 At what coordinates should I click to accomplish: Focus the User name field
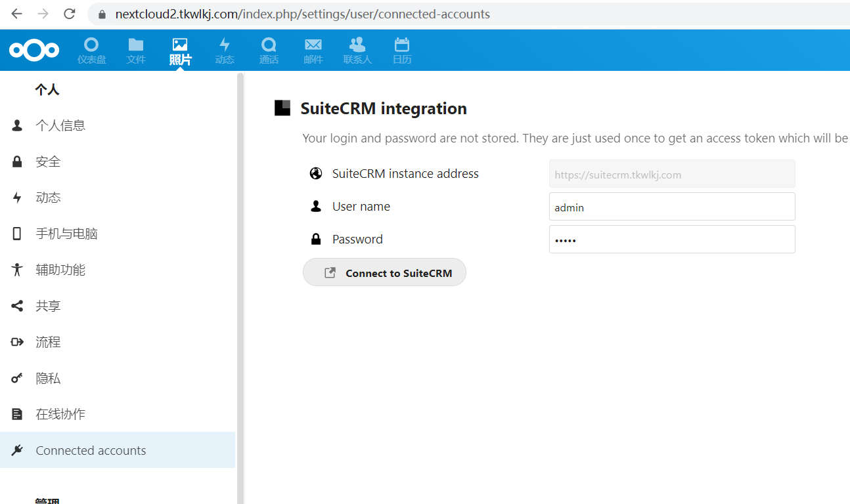672,207
